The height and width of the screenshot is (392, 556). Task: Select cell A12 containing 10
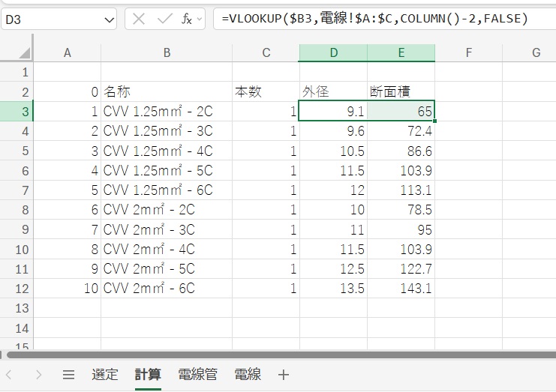[67, 289]
